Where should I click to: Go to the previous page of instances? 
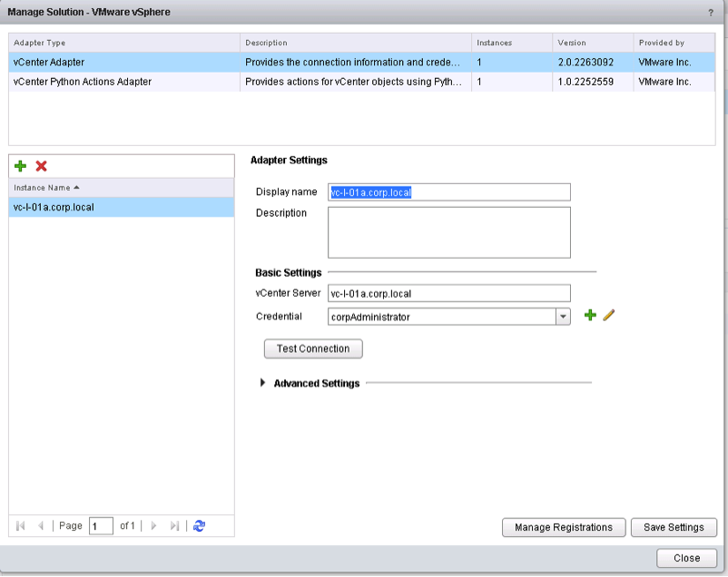coord(41,526)
